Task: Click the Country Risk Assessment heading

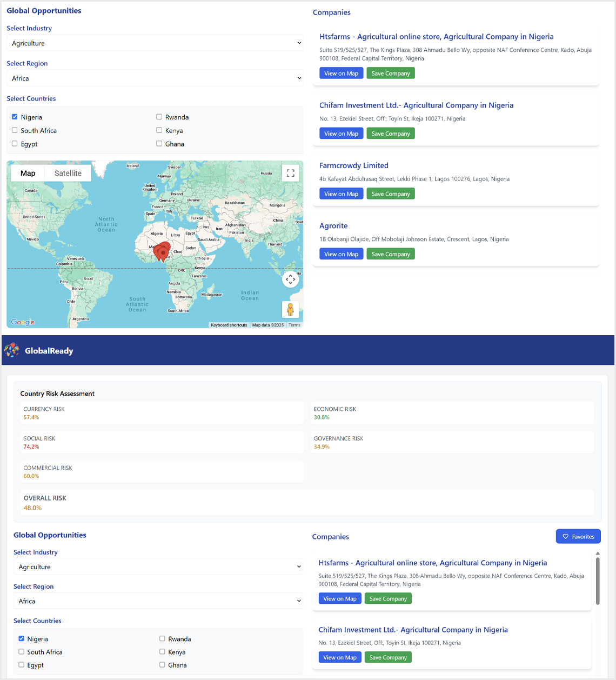Action: click(57, 394)
